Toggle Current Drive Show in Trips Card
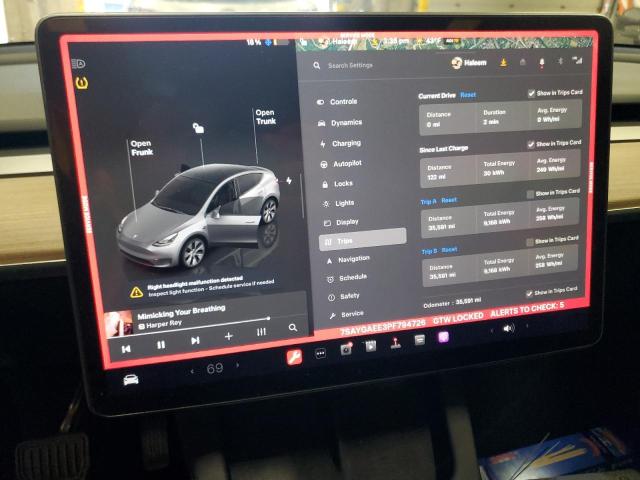This screenshot has height=480, width=640. pyautogui.click(x=531, y=93)
